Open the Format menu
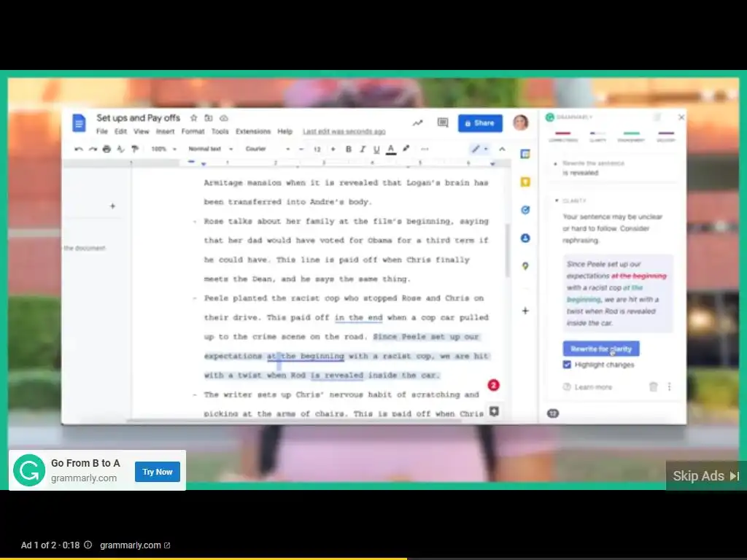Screen dimensions: 747x560 [193, 131]
